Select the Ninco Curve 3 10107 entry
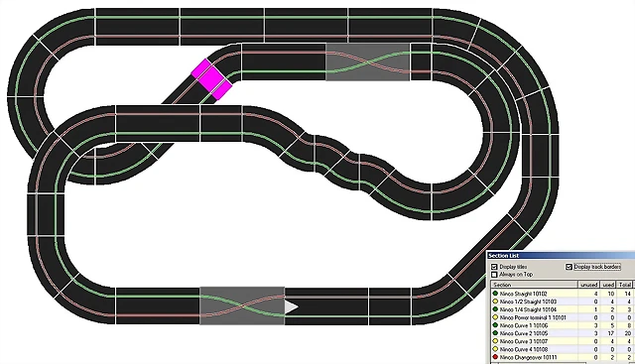This screenshot has height=364, width=635. [563, 341]
